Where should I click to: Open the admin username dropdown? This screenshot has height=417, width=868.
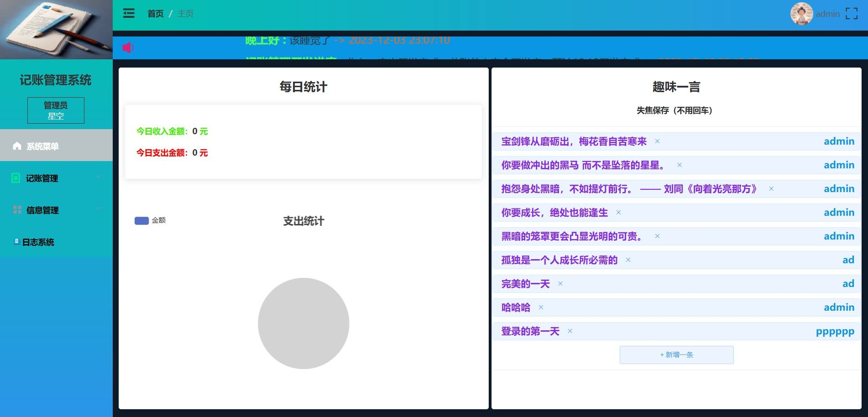pos(827,14)
